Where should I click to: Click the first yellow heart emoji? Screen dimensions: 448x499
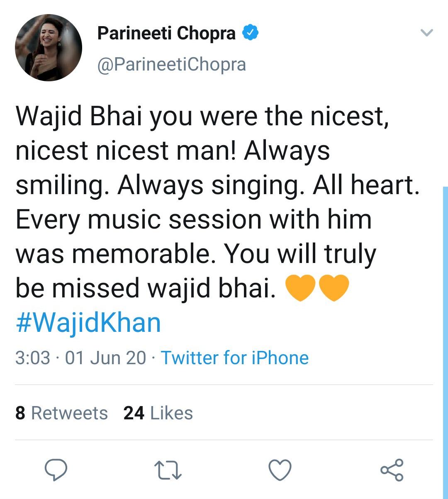301,288
